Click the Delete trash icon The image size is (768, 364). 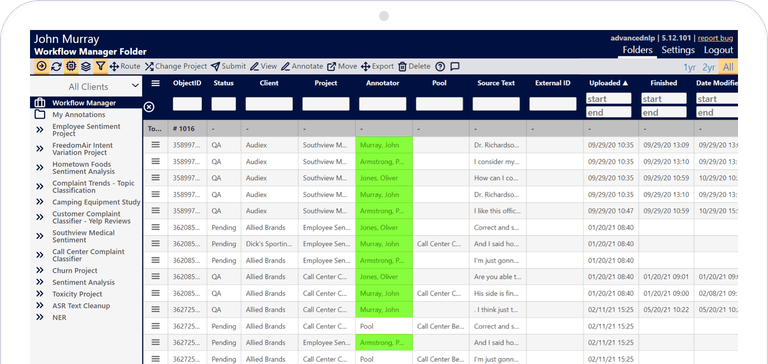(x=402, y=67)
